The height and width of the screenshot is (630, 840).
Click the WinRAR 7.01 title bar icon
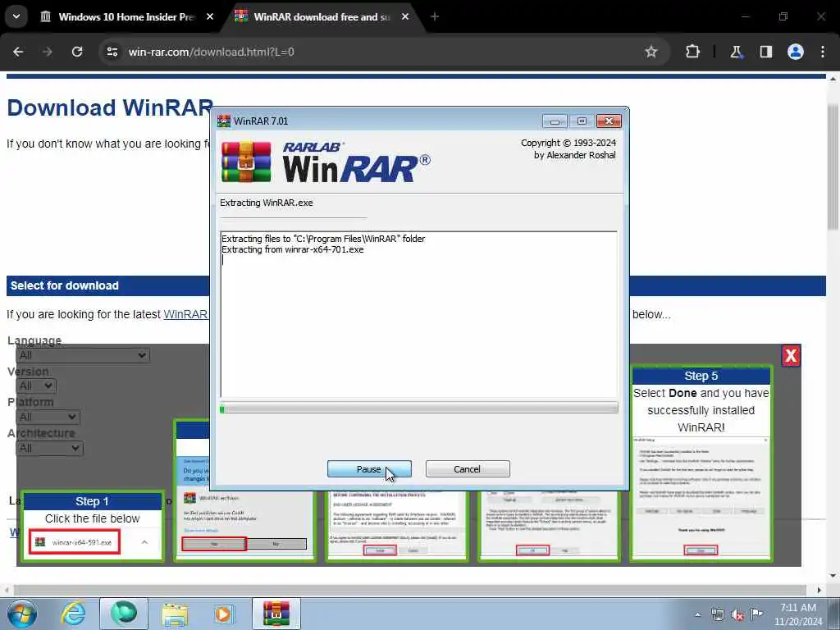click(x=224, y=121)
